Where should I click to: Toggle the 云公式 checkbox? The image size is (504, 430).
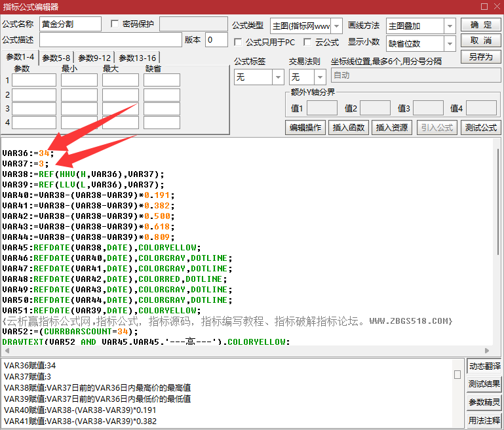click(308, 43)
